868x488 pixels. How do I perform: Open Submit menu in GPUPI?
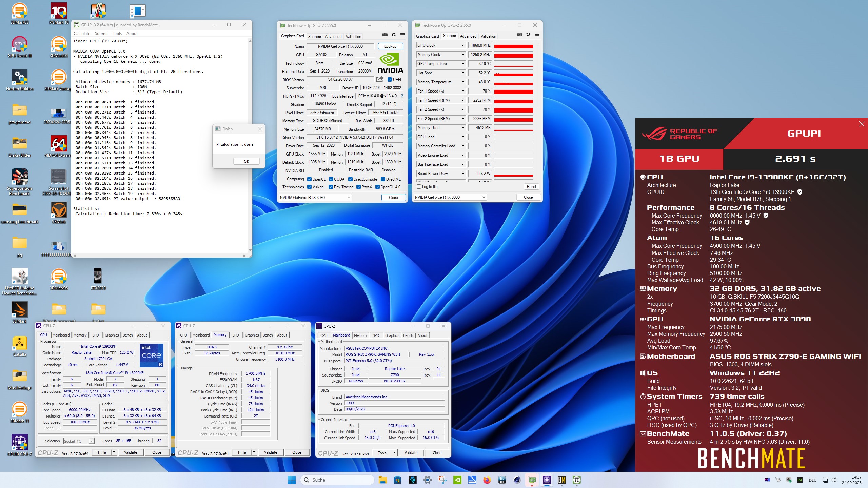[x=101, y=34]
